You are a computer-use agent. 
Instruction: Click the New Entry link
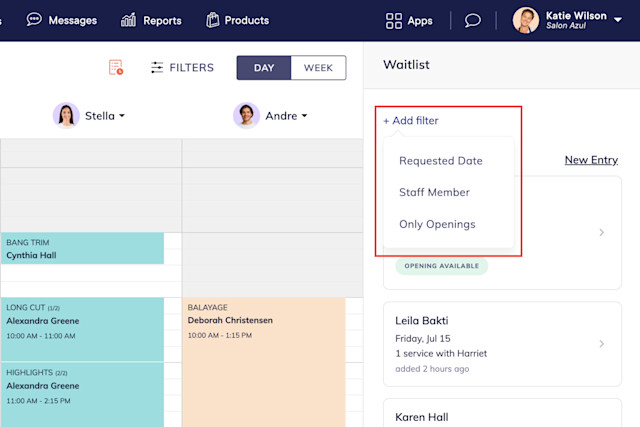(591, 160)
